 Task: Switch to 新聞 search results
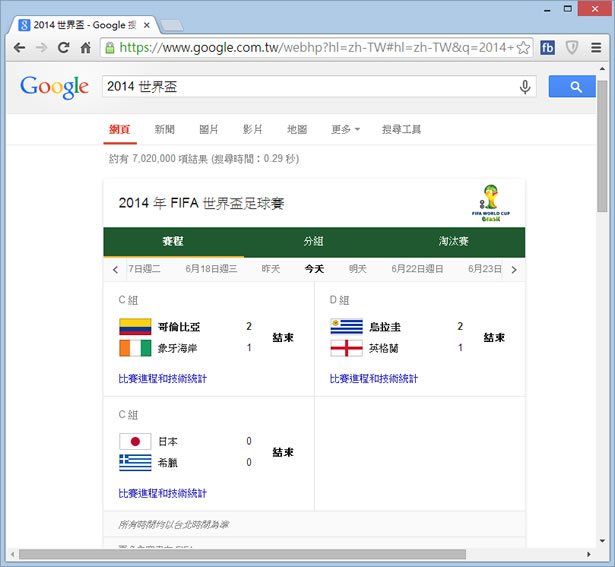(x=164, y=129)
